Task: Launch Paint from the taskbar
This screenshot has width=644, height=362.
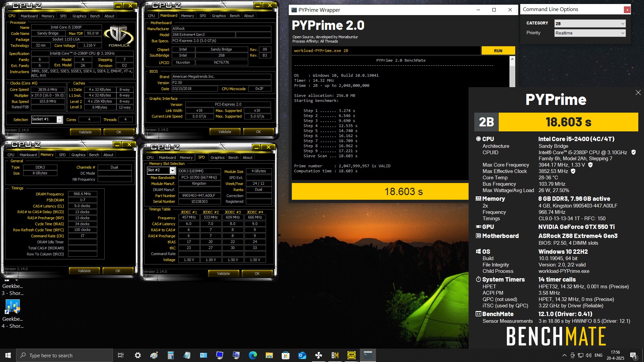Action: point(154,355)
